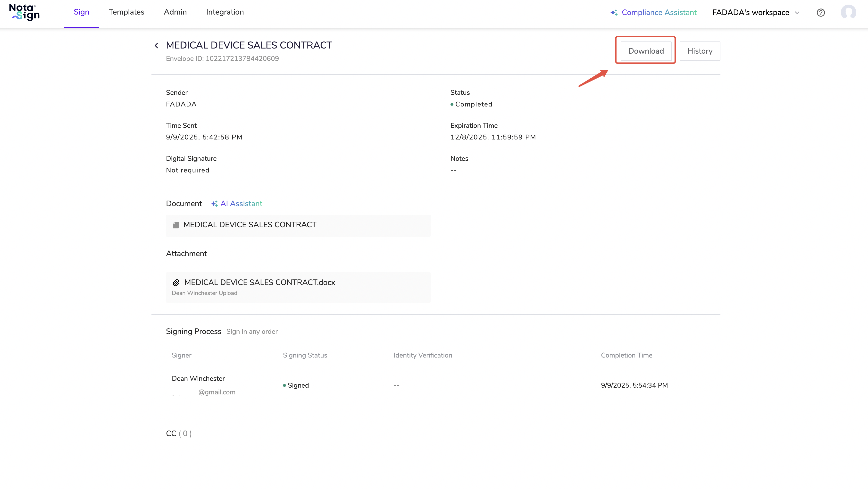Switch to the Sign tab
Viewport: 868px width, 489px height.
click(81, 12)
